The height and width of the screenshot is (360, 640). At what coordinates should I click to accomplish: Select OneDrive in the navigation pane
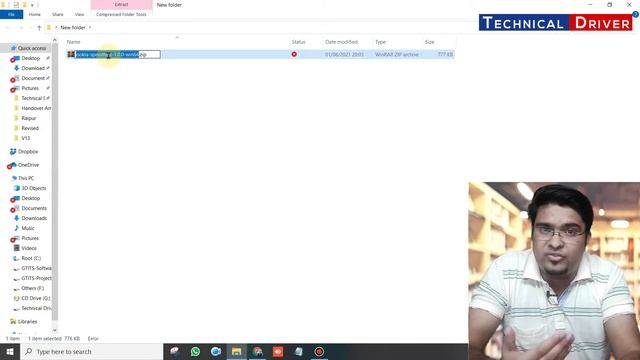coord(28,165)
